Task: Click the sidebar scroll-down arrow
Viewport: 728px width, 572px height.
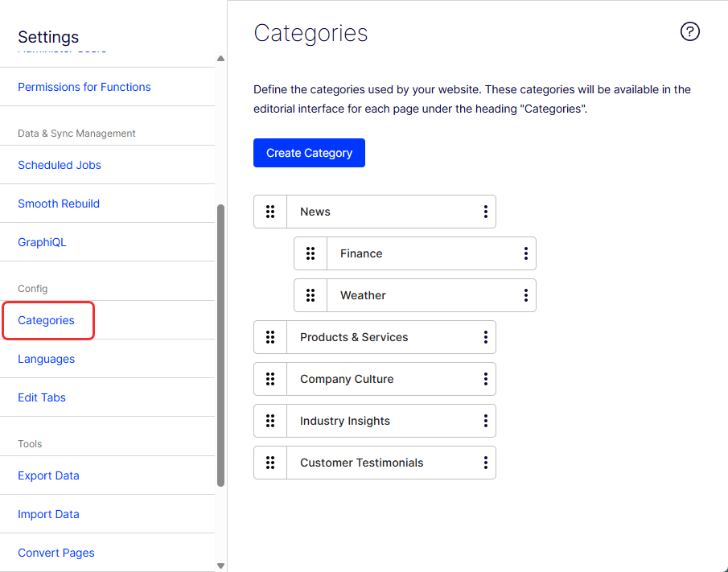Action: [x=221, y=566]
